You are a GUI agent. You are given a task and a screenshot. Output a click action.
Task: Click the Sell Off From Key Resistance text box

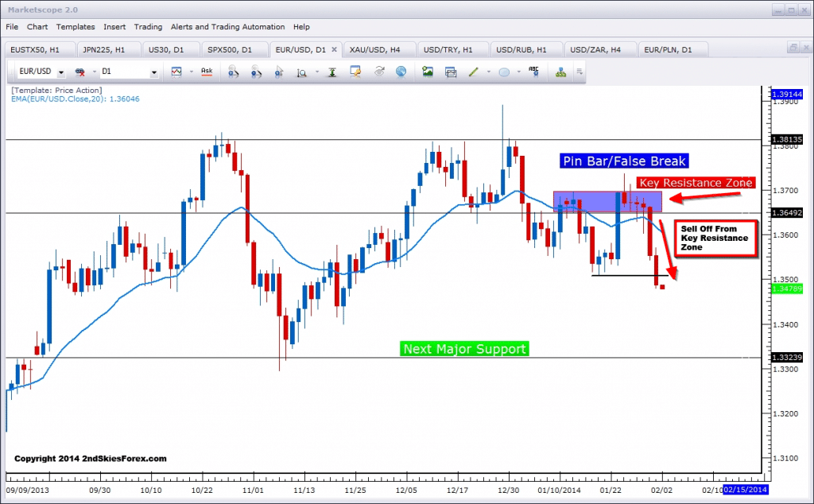(715, 238)
